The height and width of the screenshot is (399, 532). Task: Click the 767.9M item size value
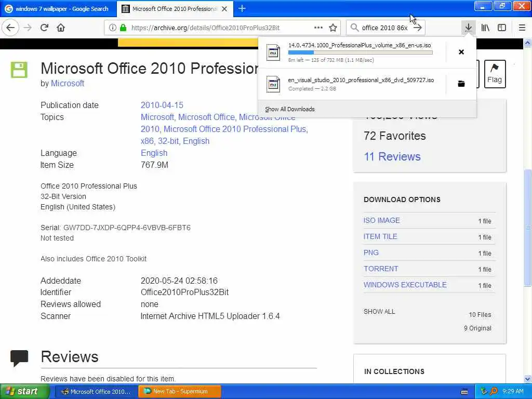pos(154,165)
